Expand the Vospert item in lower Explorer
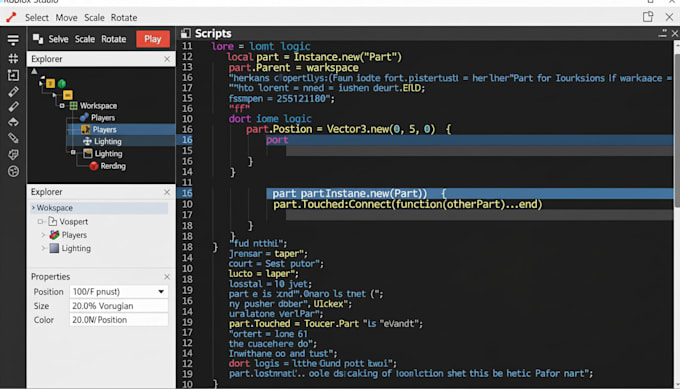 [40, 222]
